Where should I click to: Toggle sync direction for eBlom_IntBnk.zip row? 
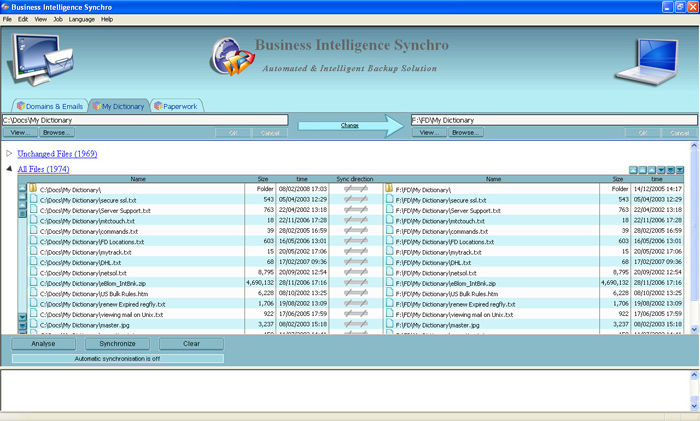tap(356, 283)
